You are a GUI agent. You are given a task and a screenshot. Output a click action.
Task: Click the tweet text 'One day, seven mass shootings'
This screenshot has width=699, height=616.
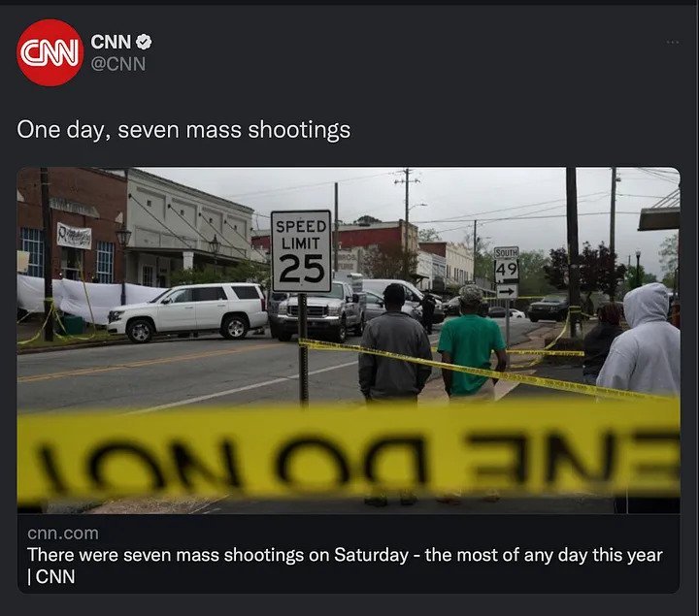183,130
